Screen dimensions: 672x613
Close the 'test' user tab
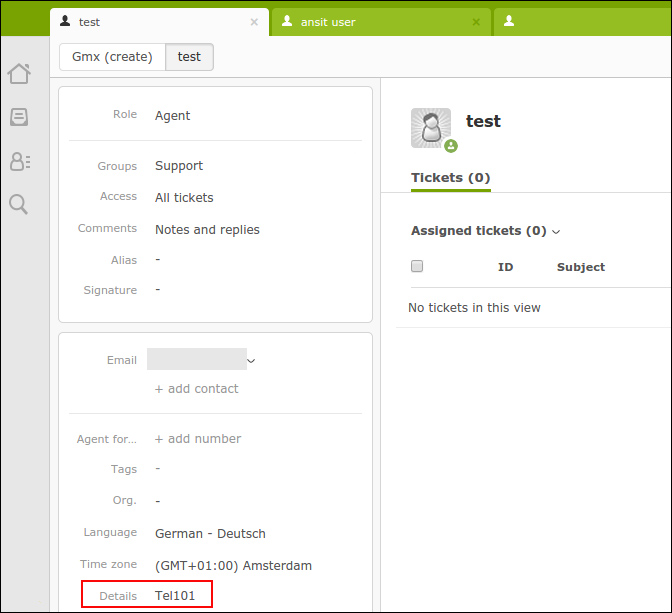coord(254,22)
